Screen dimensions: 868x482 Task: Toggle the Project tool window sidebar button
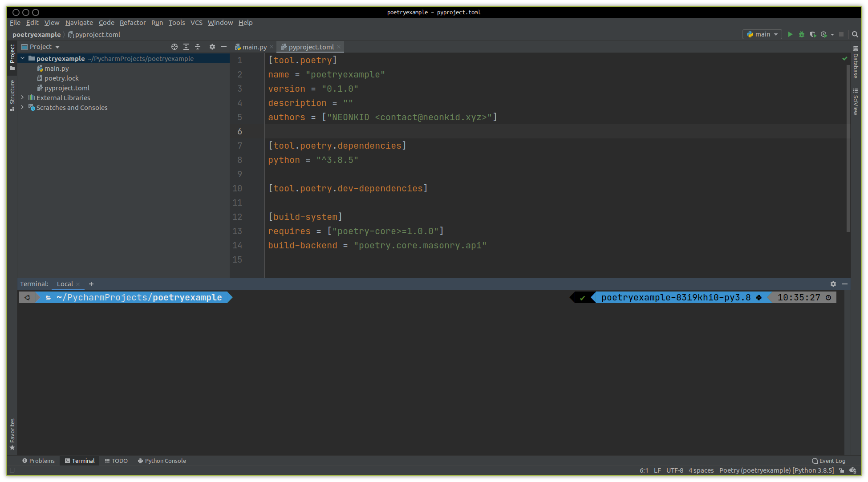coord(12,57)
